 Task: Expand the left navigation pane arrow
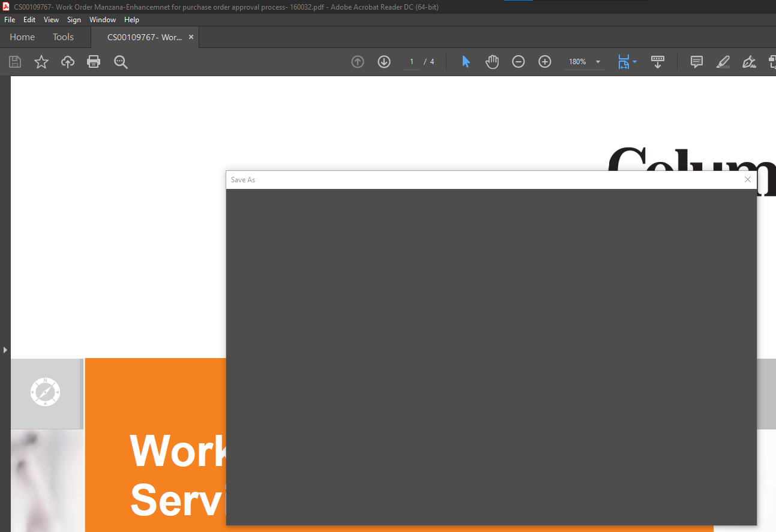point(5,349)
